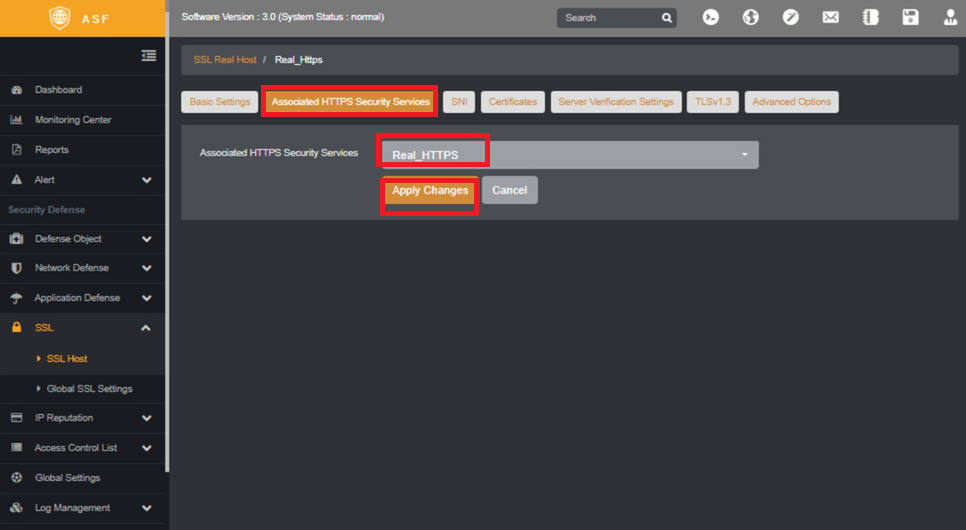This screenshot has width=966, height=530.
Task: Open the terminal console icon in header
Action: [710, 17]
